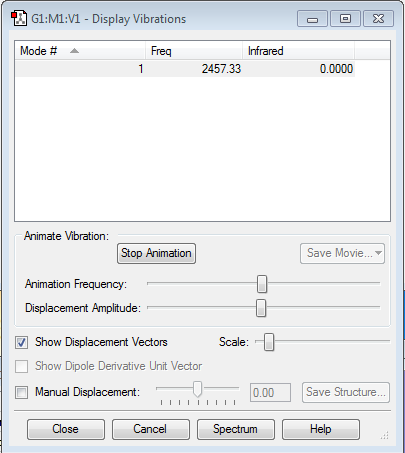This screenshot has width=405, height=453.
Task: Click the resize grip at dialog corner
Action: tap(385, 435)
